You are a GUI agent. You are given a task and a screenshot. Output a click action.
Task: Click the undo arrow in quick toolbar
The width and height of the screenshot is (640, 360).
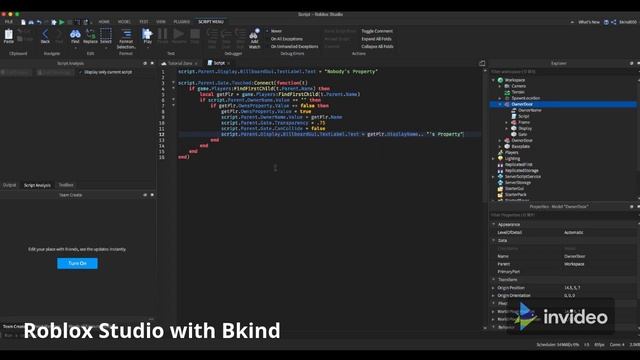tap(39, 22)
